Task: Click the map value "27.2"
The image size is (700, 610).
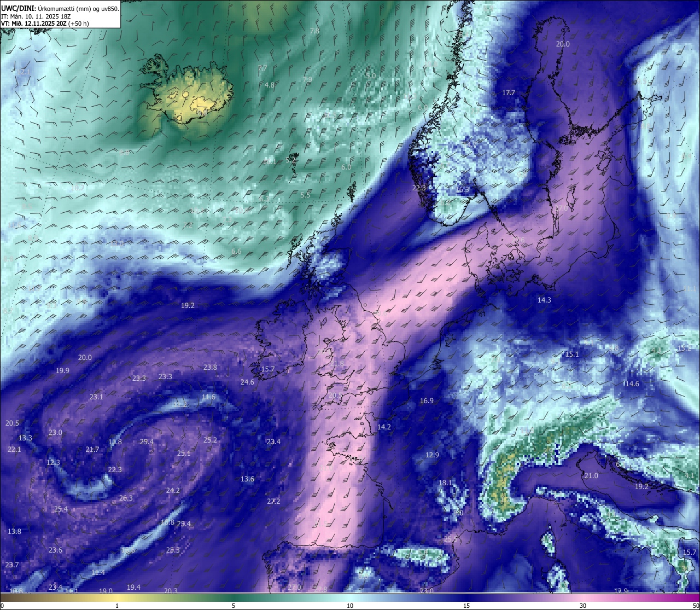Action: 273,502
